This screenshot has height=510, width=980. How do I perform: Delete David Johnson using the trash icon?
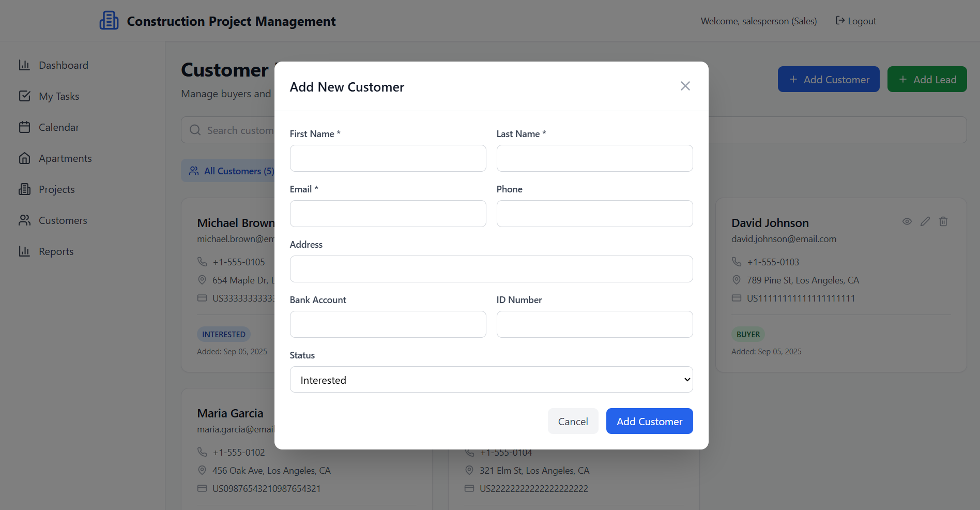(x=943, y=221)
